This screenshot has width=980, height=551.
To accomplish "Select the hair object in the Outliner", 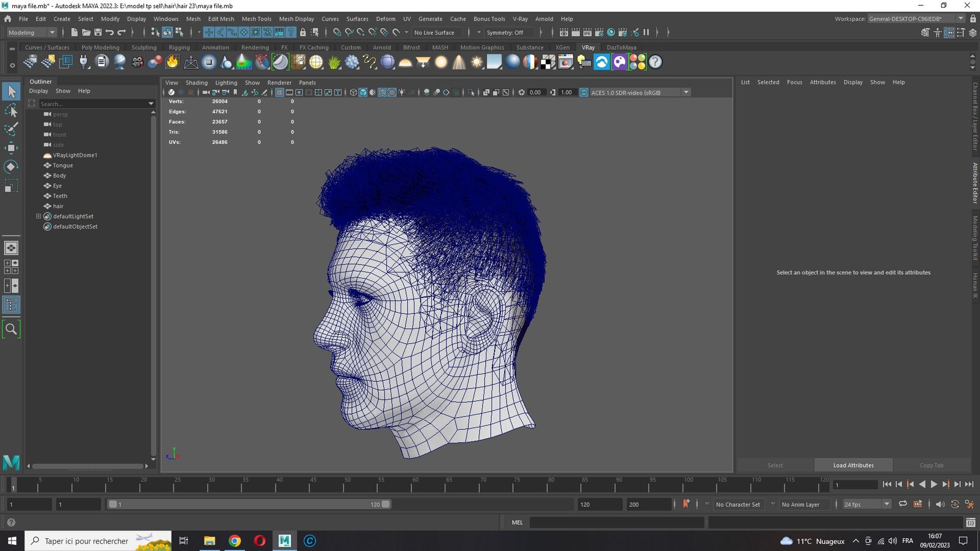I will point(58,206).
